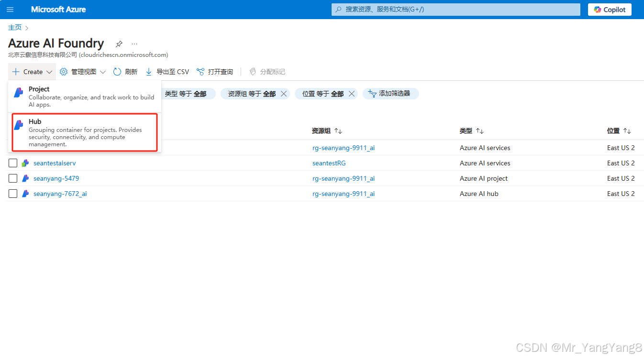Open more options ellipsis beside title
The height and width of the screenshot is (358, 644).
pyautogui.click(x=134, y=44)
